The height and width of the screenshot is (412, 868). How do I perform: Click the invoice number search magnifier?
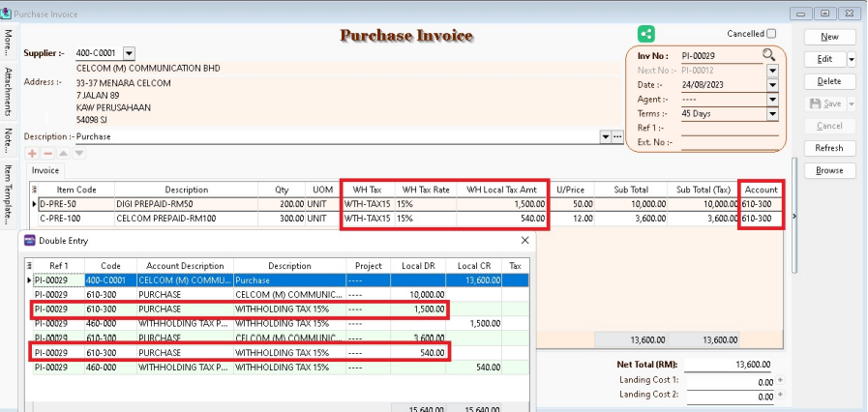[x=769, y=56]
